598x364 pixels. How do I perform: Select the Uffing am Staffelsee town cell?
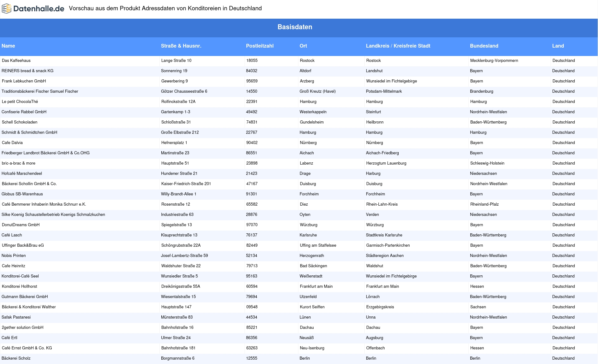point(318,245)
